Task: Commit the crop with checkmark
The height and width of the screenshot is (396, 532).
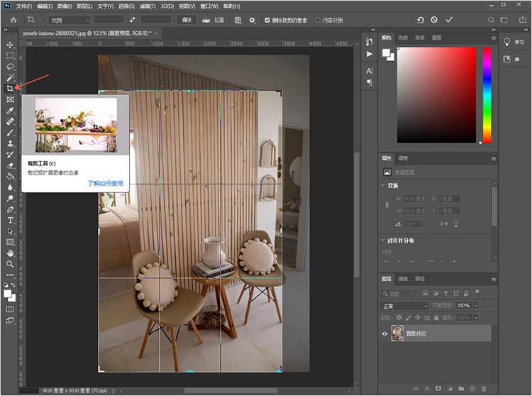Action: (x=449, y=20)
